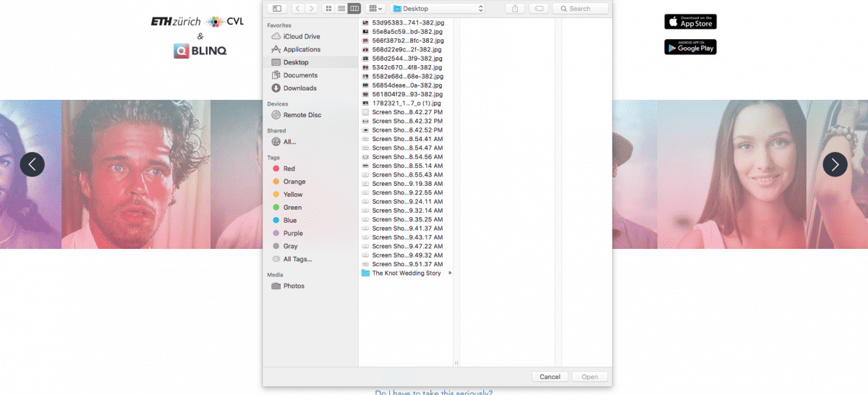Click the Cancel button
Image resolution: width=868 pixels, height=395 pixels.
click(x=550, y=377)
